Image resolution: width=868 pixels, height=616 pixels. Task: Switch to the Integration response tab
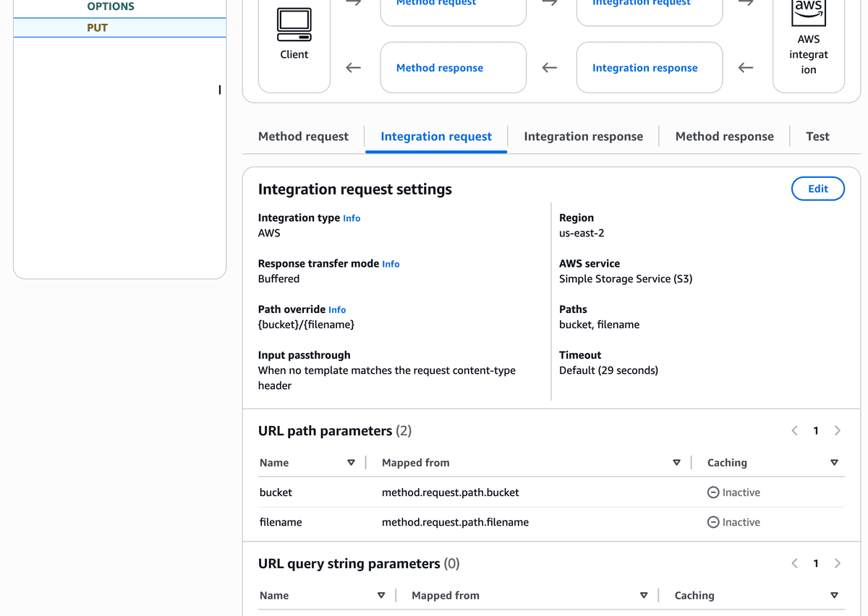pyautogui.click(x=583, y=136)
